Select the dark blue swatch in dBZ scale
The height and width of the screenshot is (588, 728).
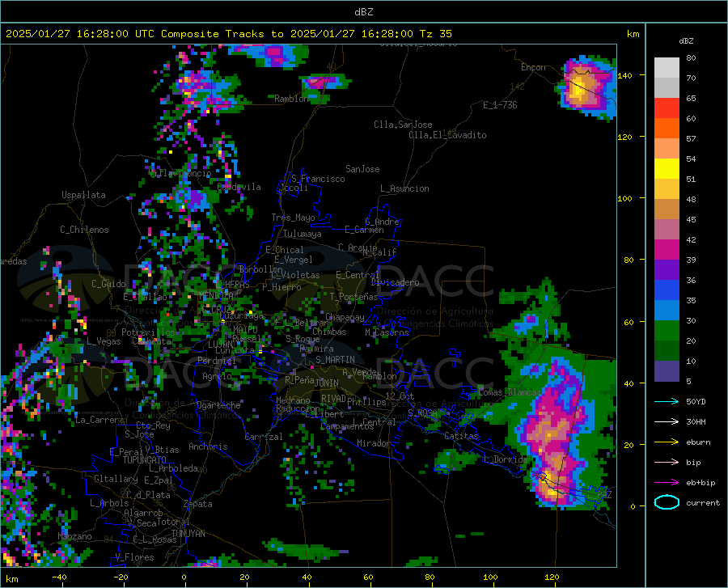[667, 290]
